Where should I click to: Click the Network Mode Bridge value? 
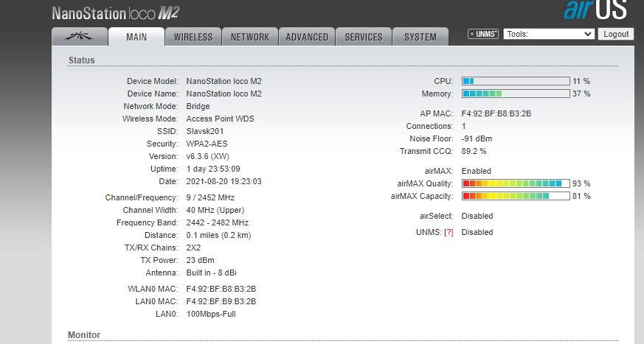[x=198, y=106]
